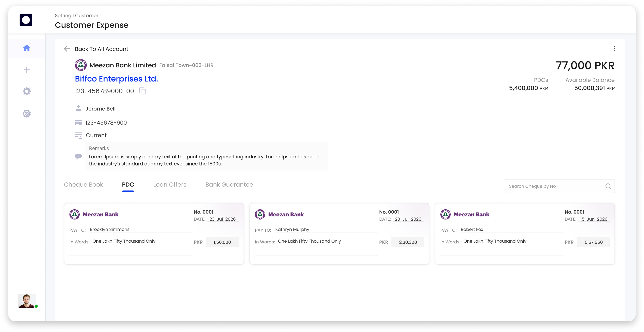Click the 1,50,000 amount box
Viewport: 644px width, 332px height.
222,242
